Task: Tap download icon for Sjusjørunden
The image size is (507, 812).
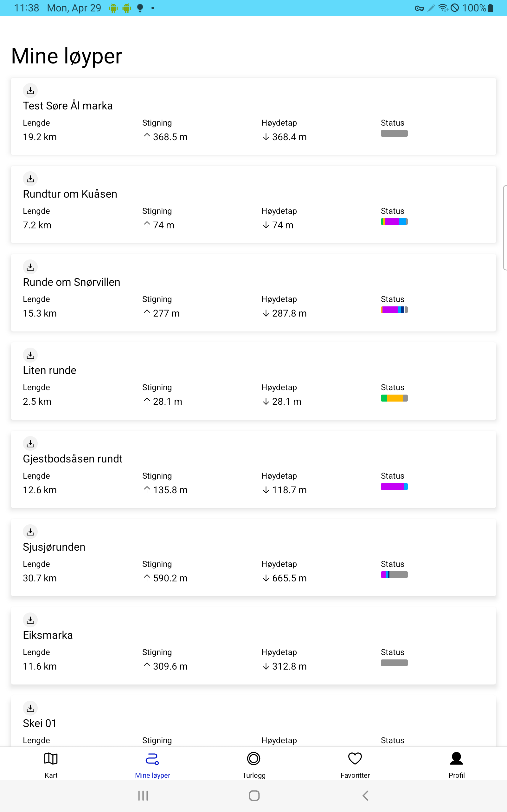Action: [x=30, y=532]
